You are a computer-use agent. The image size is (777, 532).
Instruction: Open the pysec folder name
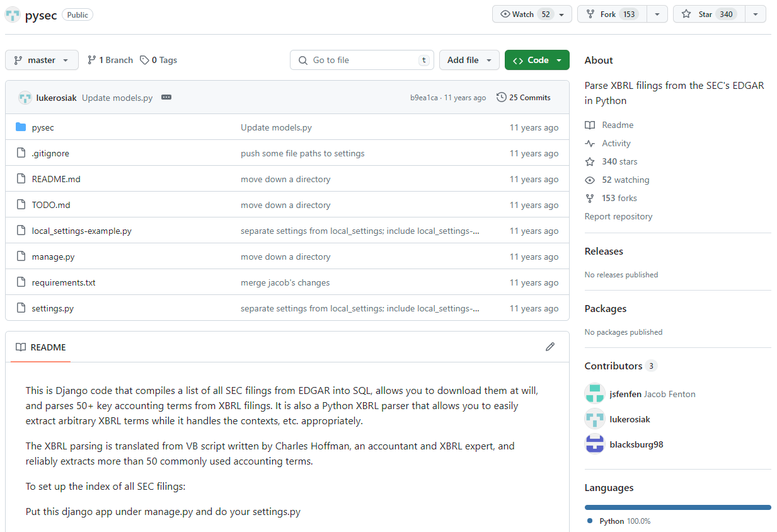coord(43,127)
